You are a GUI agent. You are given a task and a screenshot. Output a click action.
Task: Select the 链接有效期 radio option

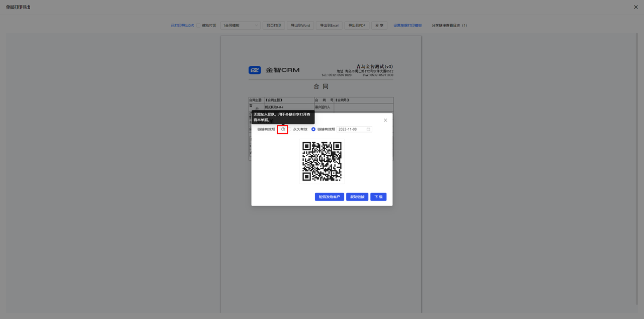(313, 129)
